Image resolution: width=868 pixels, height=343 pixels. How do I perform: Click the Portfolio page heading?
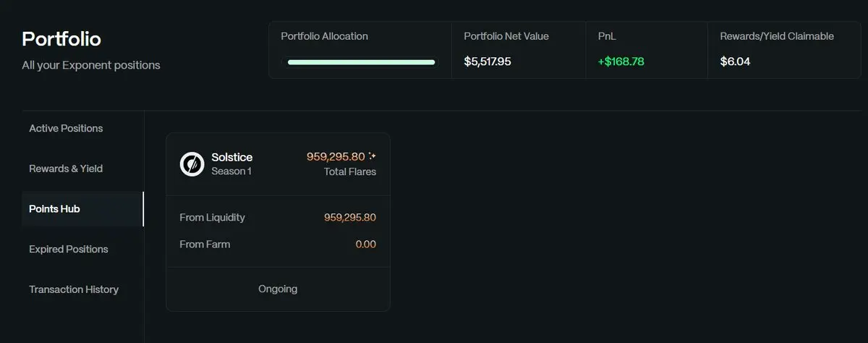click(61, 38)
